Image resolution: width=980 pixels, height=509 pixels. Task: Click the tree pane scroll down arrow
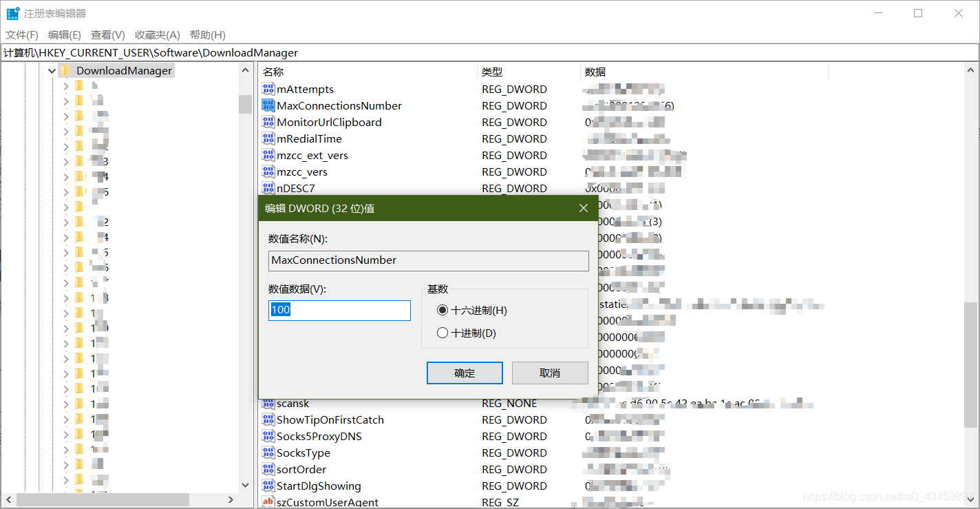246,486
